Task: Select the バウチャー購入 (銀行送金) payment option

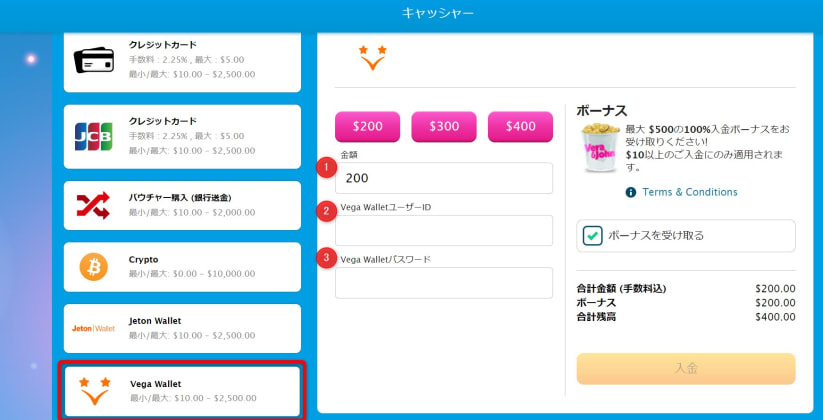Action: pos(182,205)
